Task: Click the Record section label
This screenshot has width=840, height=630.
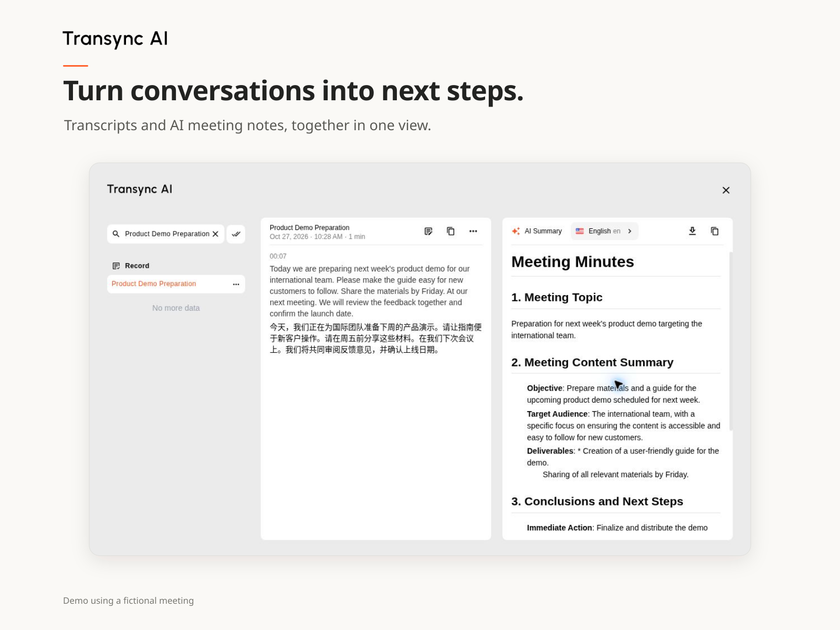Action: [x=137, y=266]
